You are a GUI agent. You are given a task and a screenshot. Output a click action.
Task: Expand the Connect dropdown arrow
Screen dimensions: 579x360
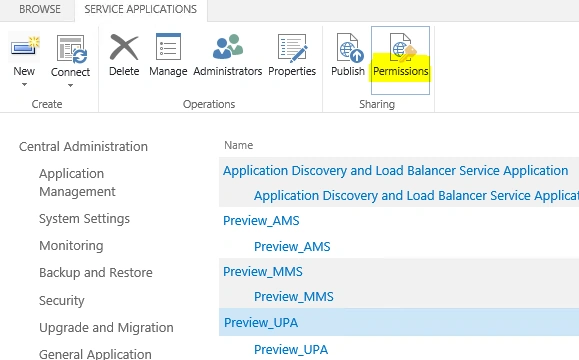(70, 86)
